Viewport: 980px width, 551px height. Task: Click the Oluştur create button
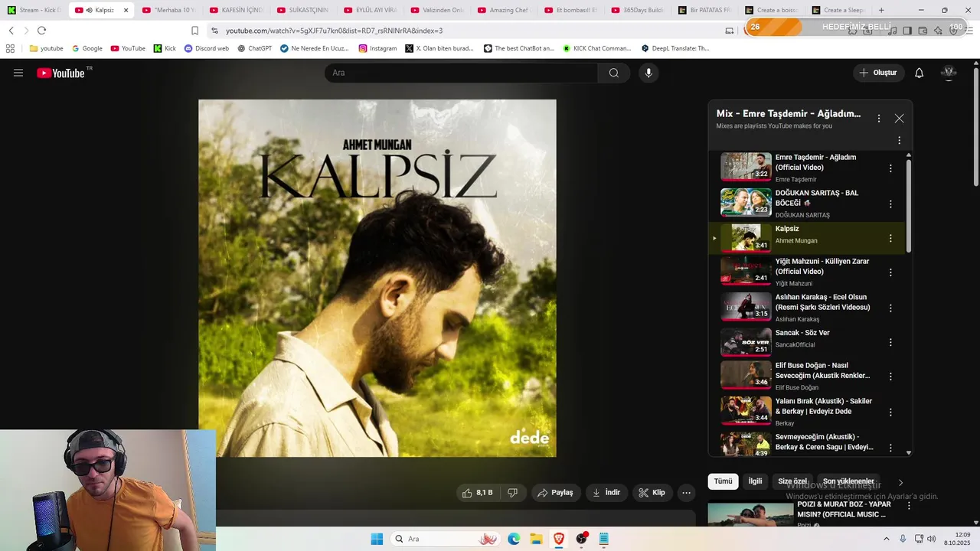coord(878,73)
